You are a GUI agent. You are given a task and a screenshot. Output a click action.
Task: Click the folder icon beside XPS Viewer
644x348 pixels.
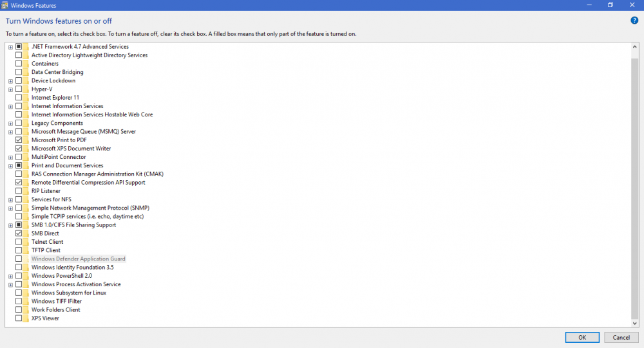(x=26, y=318)
